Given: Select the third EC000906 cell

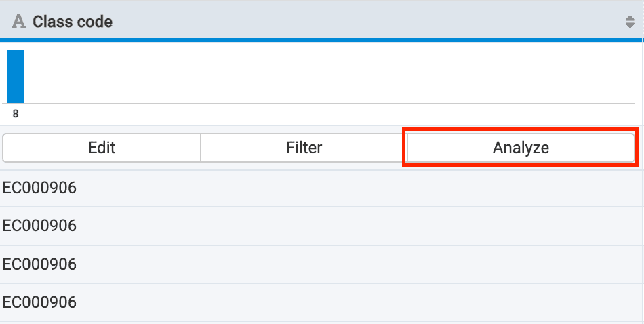Looking at the screenshot, I should [x=40, y=264].
